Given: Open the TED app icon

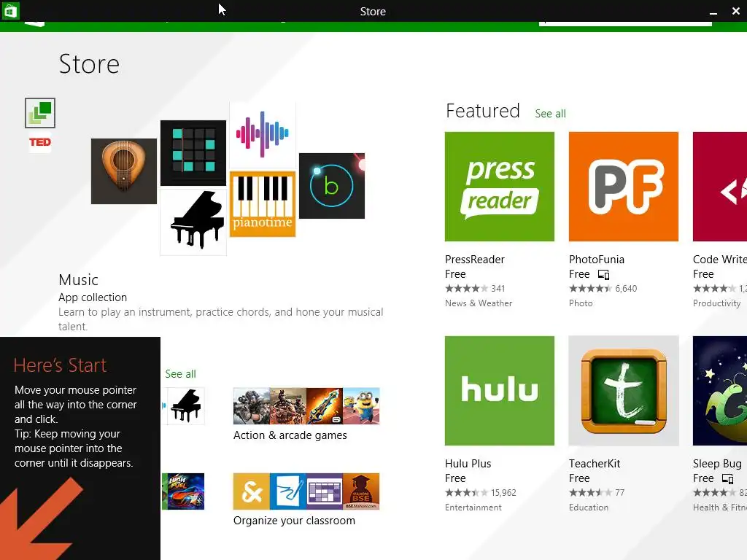Looking at the screenshot, I should click(40, 142).
